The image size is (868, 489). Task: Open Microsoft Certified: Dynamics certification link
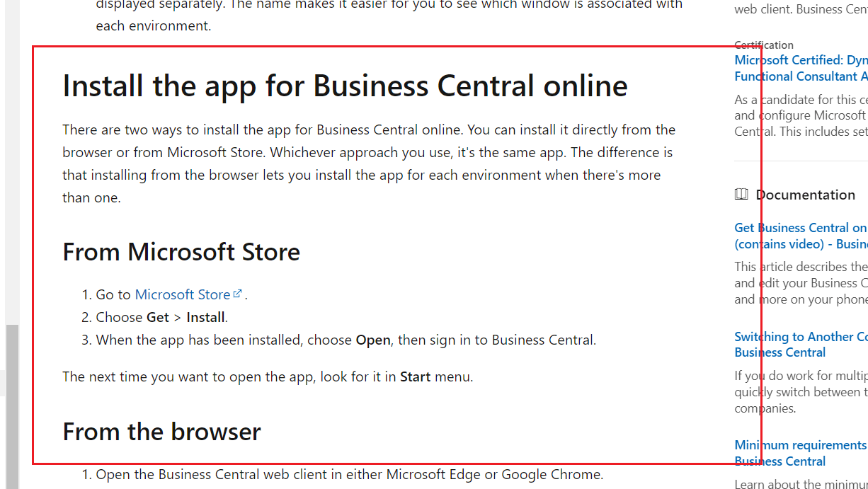click(801, 68)
